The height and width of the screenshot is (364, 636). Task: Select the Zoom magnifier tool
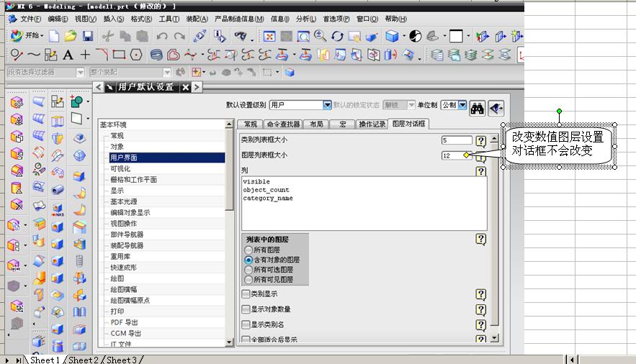point(320,36)
